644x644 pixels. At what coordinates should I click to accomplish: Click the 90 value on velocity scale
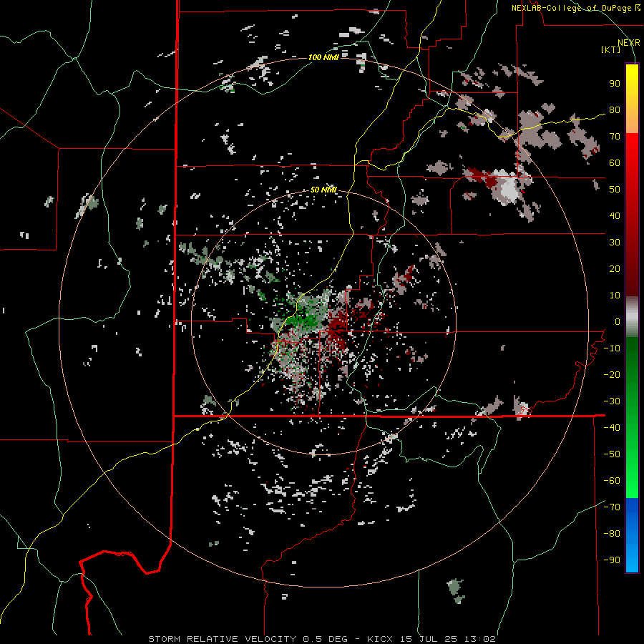click(615, 84)
